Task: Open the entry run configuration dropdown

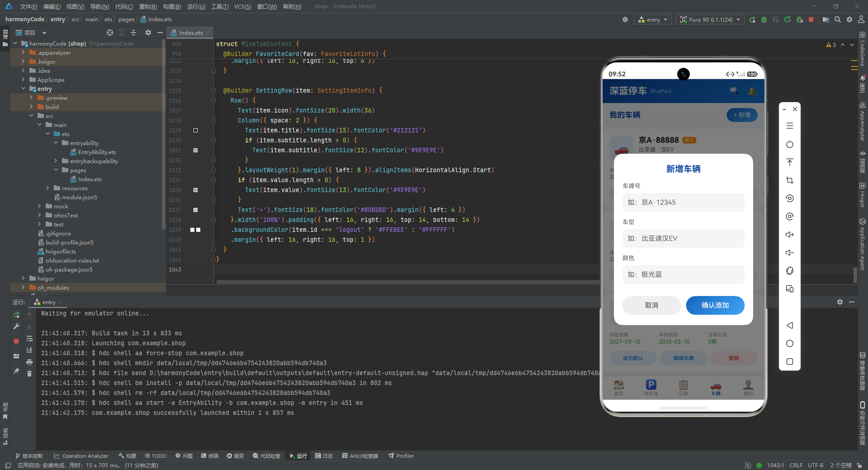Action: pyautogui.click(x=653, y=19)
